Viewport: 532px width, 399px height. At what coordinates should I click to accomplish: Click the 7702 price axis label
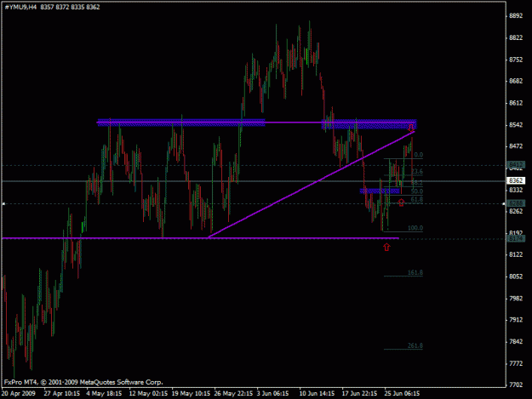pos(516,385)
